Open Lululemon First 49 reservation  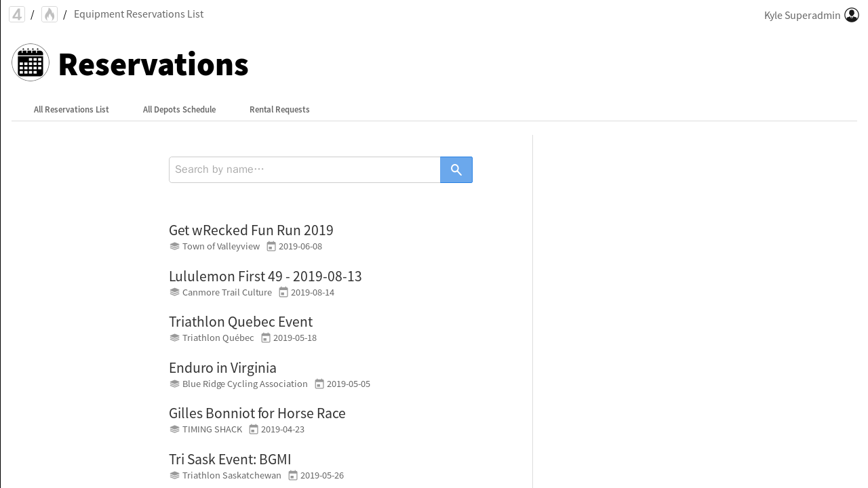265,277
